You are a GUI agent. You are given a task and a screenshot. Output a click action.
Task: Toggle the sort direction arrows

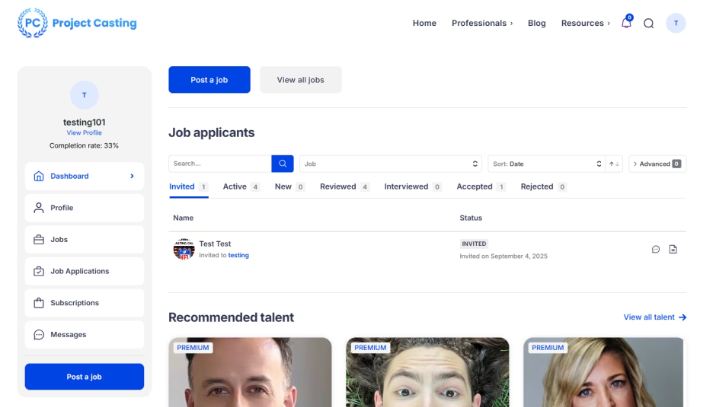coord(614,163)
